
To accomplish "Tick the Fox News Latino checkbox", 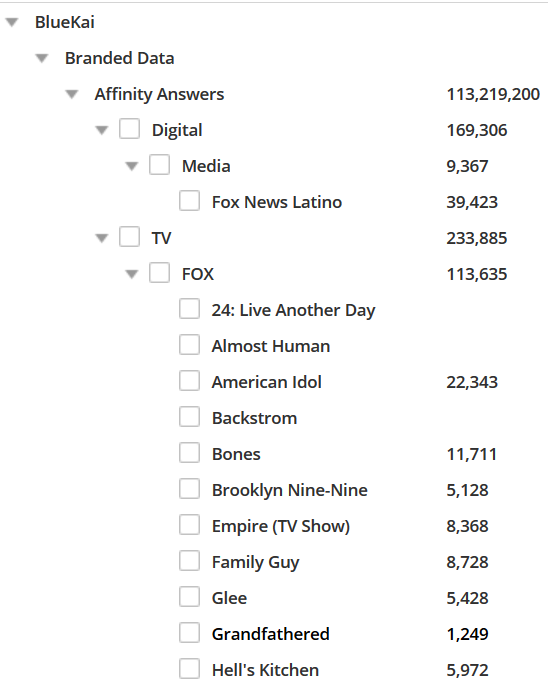I will (189, 201).
